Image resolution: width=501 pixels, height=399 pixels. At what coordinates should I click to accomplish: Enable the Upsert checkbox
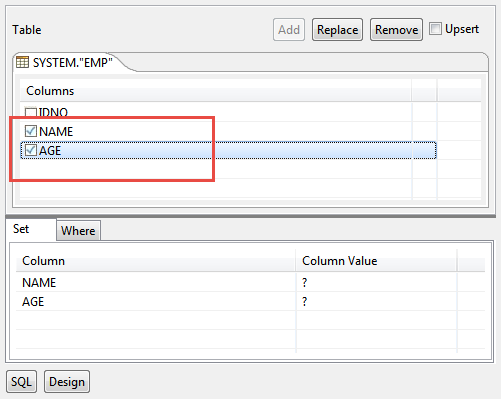[435, 29]
